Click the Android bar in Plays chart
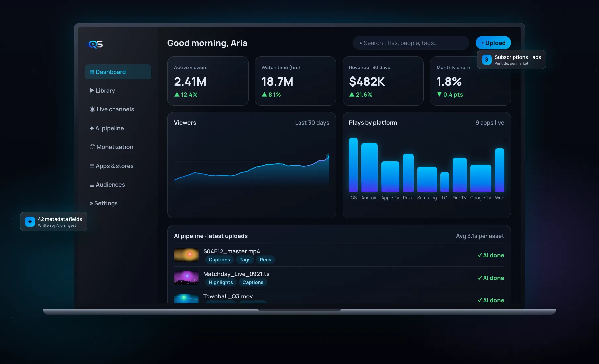The height and width of the screenshot is (364, 599). tap(369, 167)
